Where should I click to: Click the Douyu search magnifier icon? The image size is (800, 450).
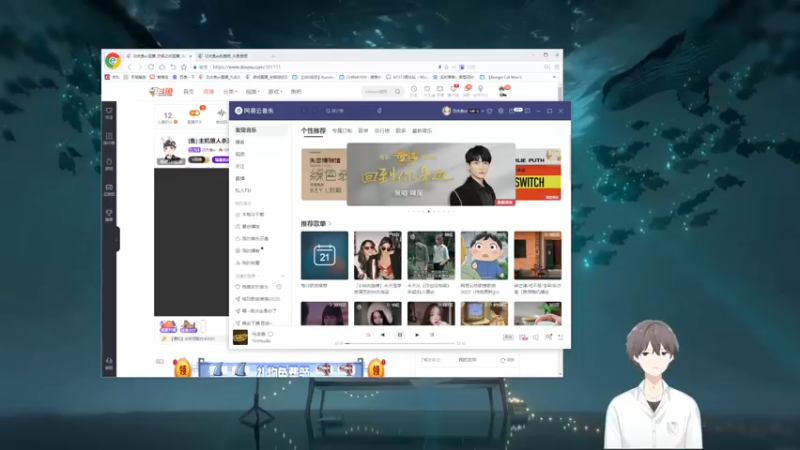[x=397, y=92]
